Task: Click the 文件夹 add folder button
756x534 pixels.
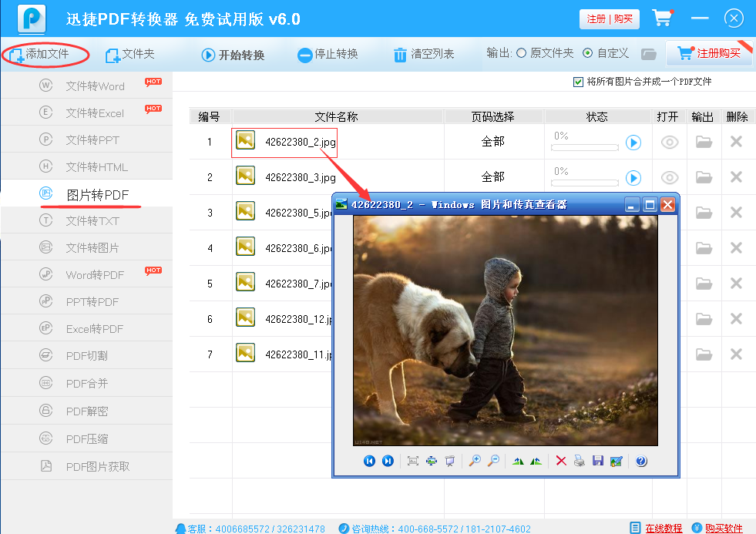Action: pyautogui.click(x=130, y=54)
